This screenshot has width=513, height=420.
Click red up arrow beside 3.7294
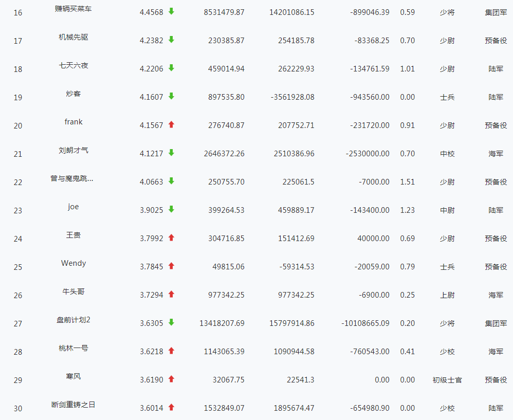pyautogui.click(x=171, y=294)
